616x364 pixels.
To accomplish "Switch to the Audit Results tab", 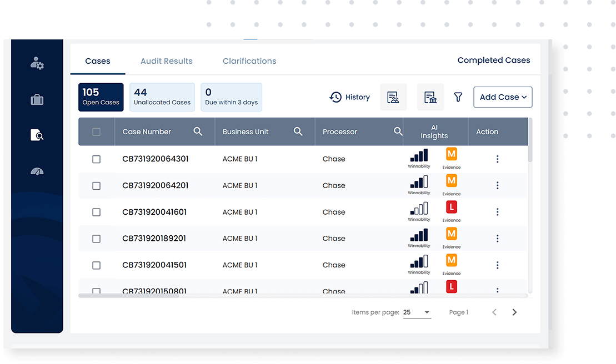I will click(166, 61).
